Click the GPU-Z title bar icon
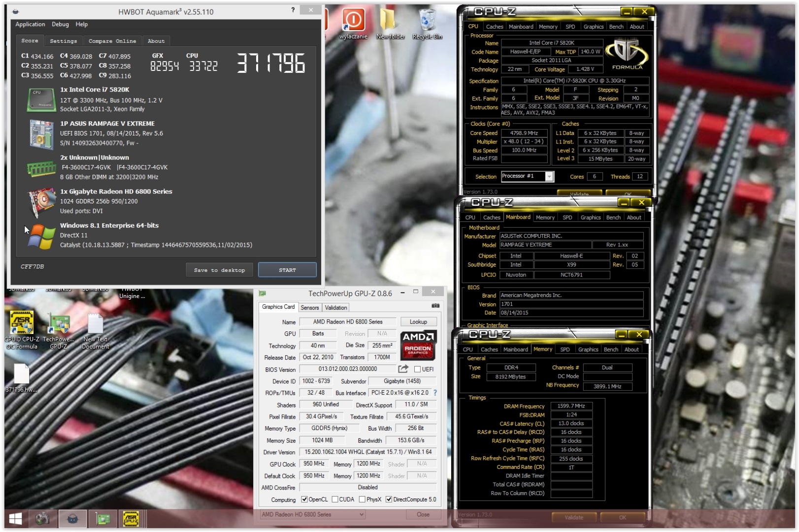The width and height of the screenshot is (799, 532). click(x=263, y=293)
